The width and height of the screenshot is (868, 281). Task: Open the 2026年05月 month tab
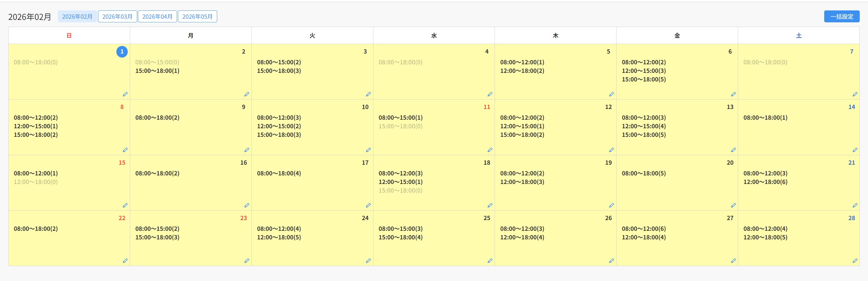click(198, 17)
